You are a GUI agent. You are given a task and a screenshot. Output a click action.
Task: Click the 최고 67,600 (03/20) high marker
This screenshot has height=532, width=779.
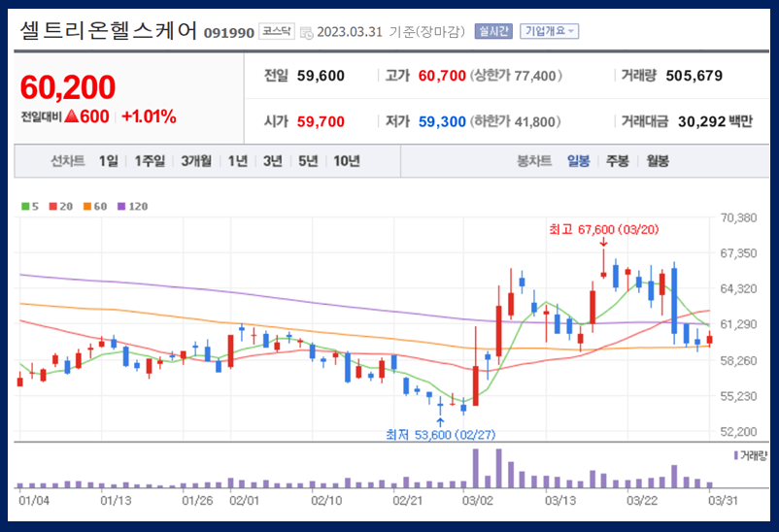[603, 229]
